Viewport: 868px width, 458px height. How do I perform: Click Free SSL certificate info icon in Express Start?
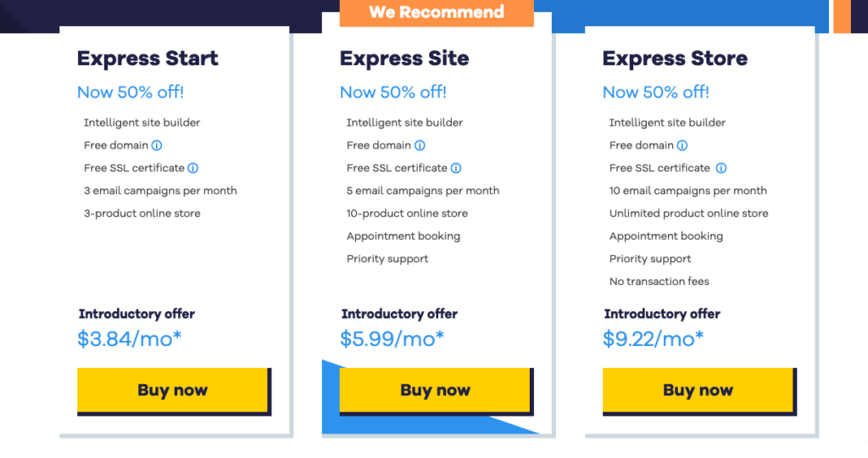[x=192, y=169]
